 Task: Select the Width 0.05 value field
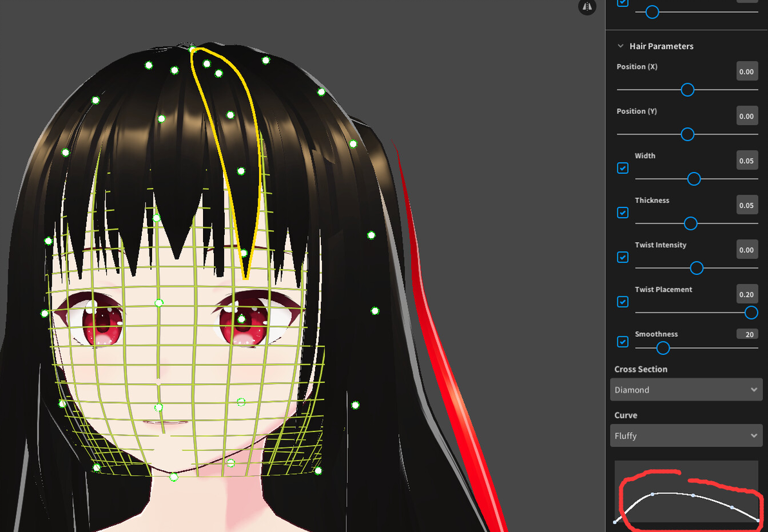(x=747, y=160)
